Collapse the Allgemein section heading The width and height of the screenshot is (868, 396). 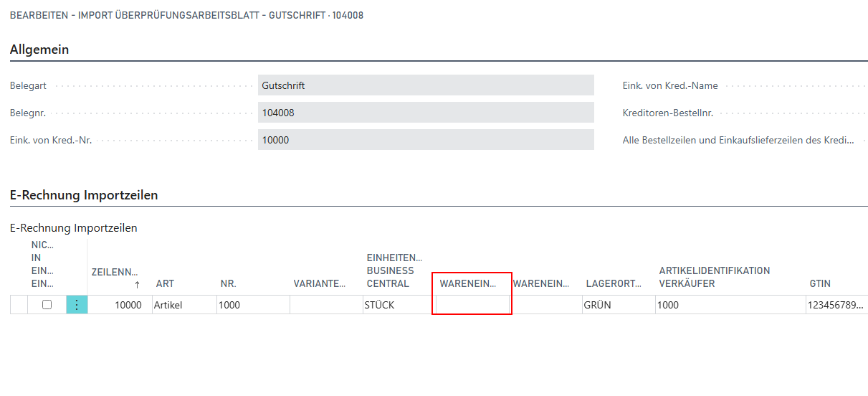pyautogui.click(x=39, y=49)
